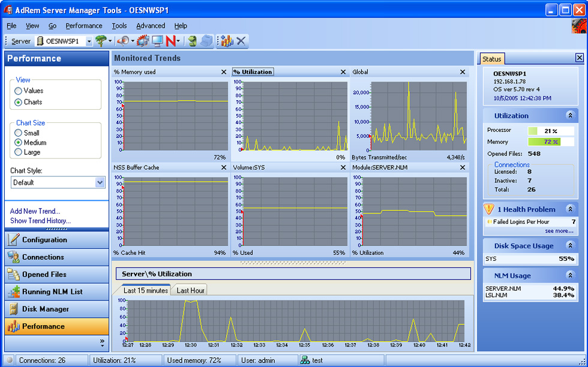This screenshot has height=367, width=588.
Task: Click the health problem warning shield icon
Action: point(488,209)
